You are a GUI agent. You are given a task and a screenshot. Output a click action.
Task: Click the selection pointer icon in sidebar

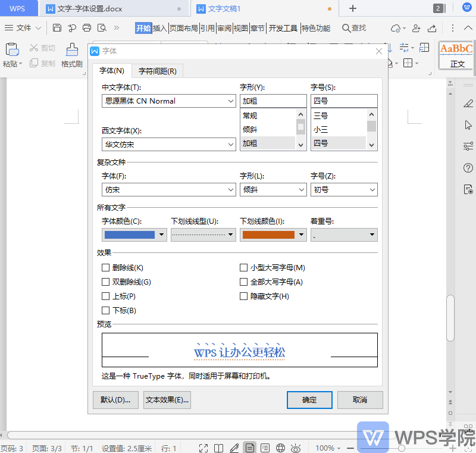[468, 125]
